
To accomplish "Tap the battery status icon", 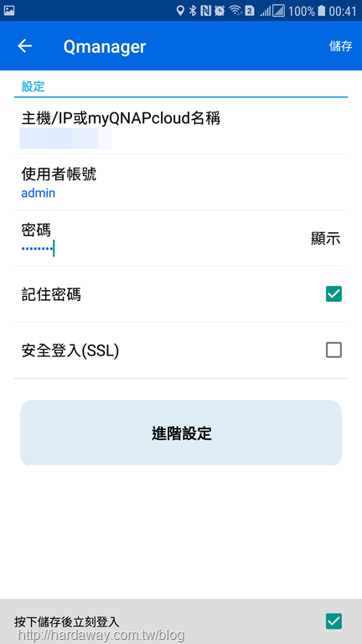I will [322, 11].
